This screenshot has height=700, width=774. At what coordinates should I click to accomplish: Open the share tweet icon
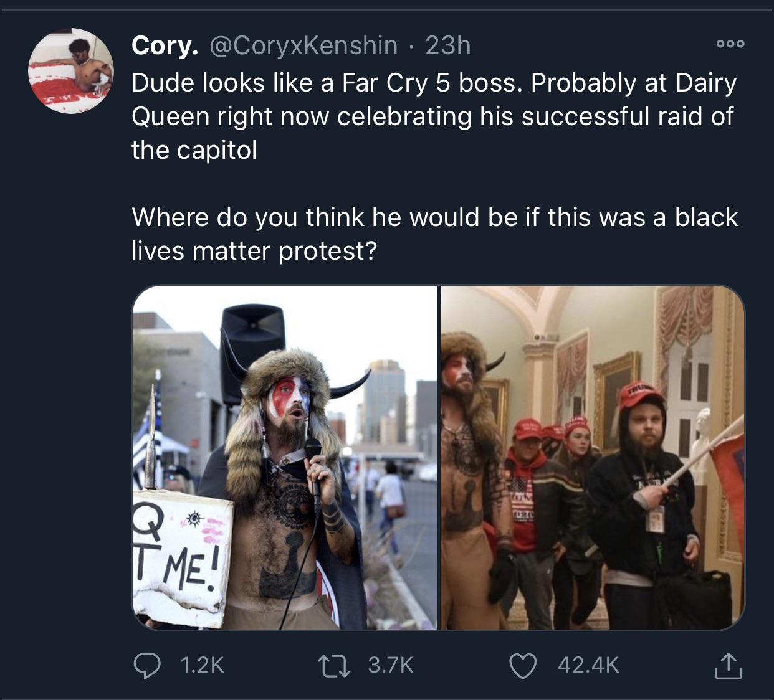(x=728, y=665)
